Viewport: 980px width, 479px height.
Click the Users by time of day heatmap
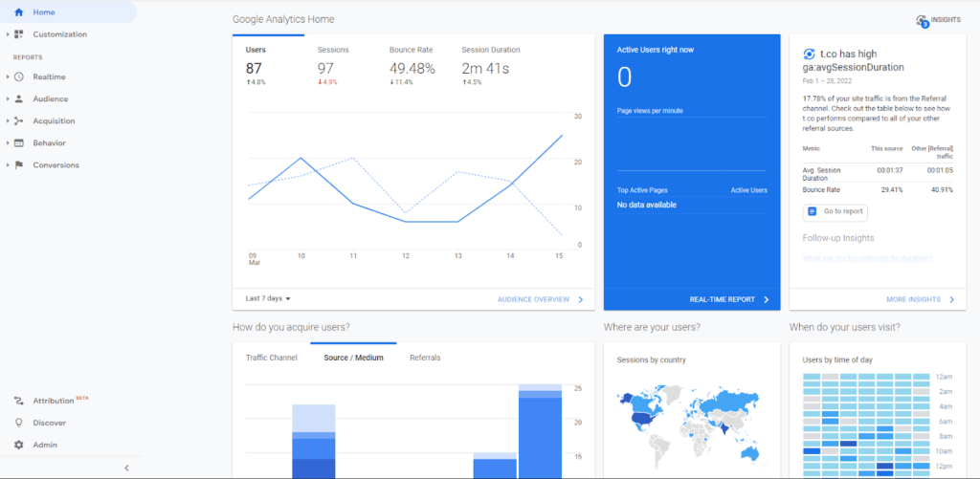click(x=866, y=425)
